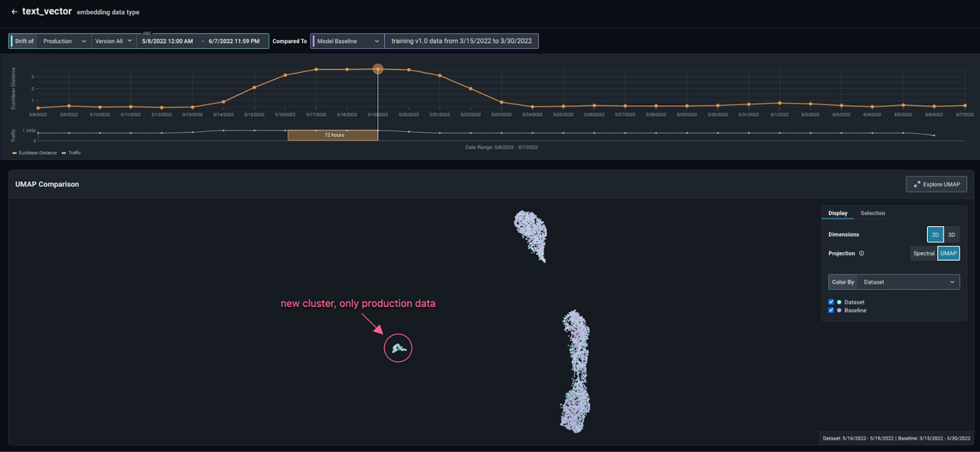Toggle Euclidean Distance legend item

click(x=34, y=153)
